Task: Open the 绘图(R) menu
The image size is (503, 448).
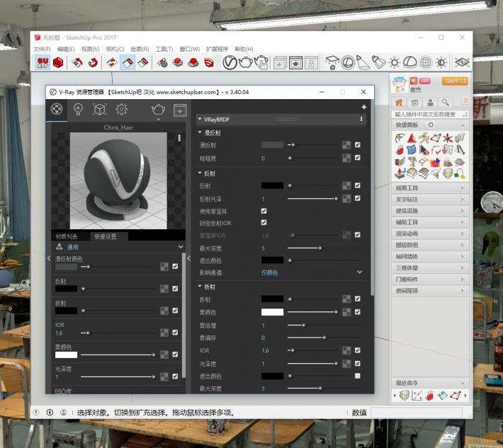Action: click(139, 49)
